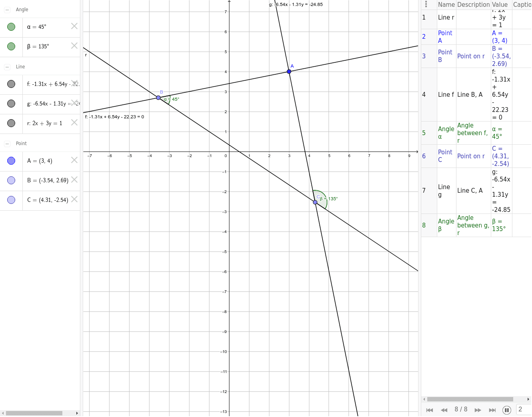Delete point A with its X icon
This screenshot has width=532, height=417.
(74, 160)
